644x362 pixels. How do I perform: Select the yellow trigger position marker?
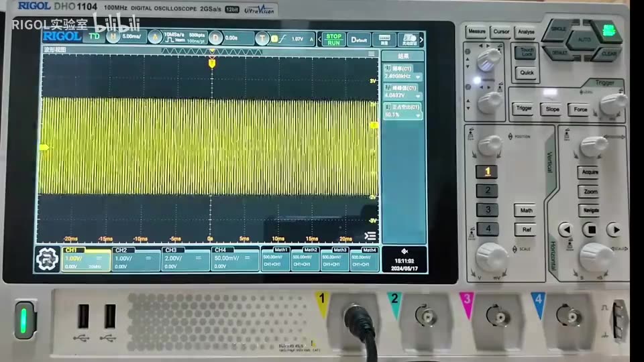click(212, 64)
